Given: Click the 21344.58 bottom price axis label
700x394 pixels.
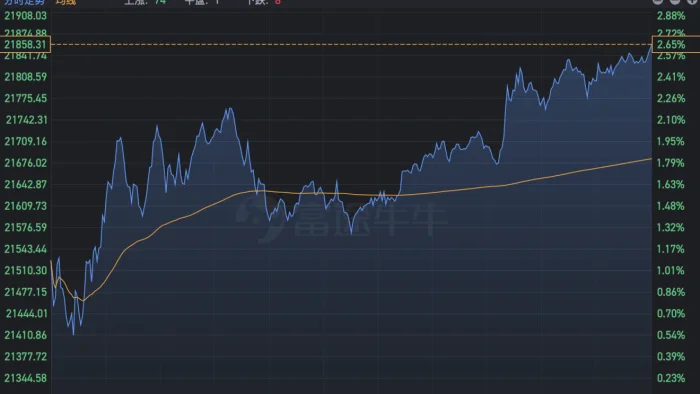Looking at the screenshot, I should [25, 378].
